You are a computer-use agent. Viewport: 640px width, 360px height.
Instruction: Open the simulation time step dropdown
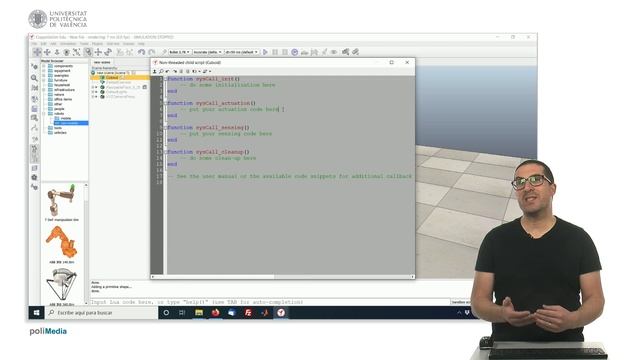(x=242, y=52)
